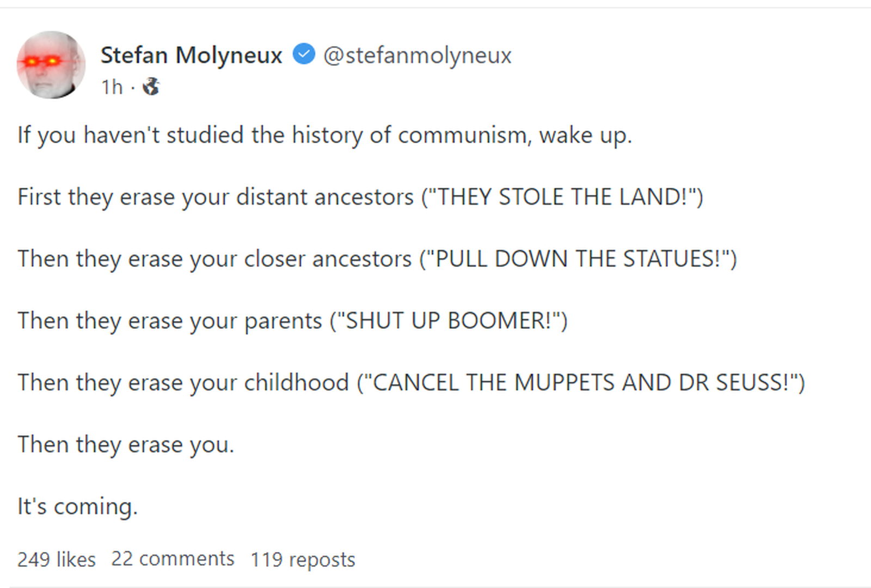Click Stefan Molyneux's red-eyed profile avatar
Viewport: 871px width, 588px height.
click(x=51, y=65)
